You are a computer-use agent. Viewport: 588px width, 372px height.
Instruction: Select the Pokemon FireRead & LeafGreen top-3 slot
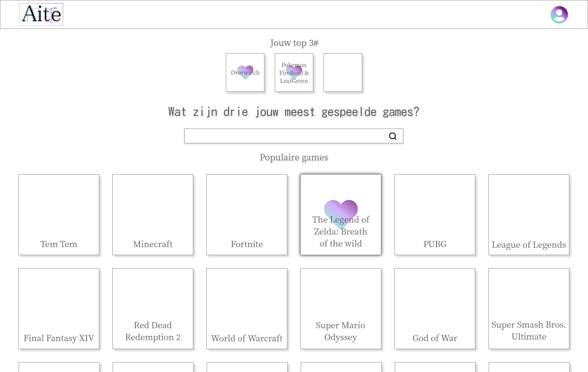tap(293, 73)
